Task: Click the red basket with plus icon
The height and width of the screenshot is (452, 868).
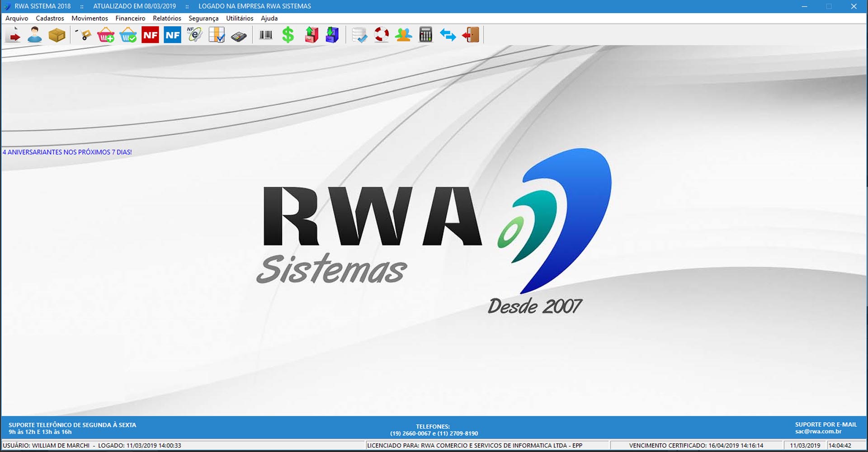Action: (x=106, y=35)
